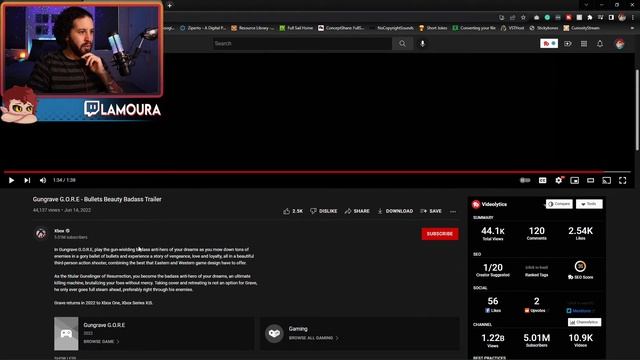The height and width of the screenshot is (360, 640).
Task: Click the SEO Score circle
Action: [580, 267]
